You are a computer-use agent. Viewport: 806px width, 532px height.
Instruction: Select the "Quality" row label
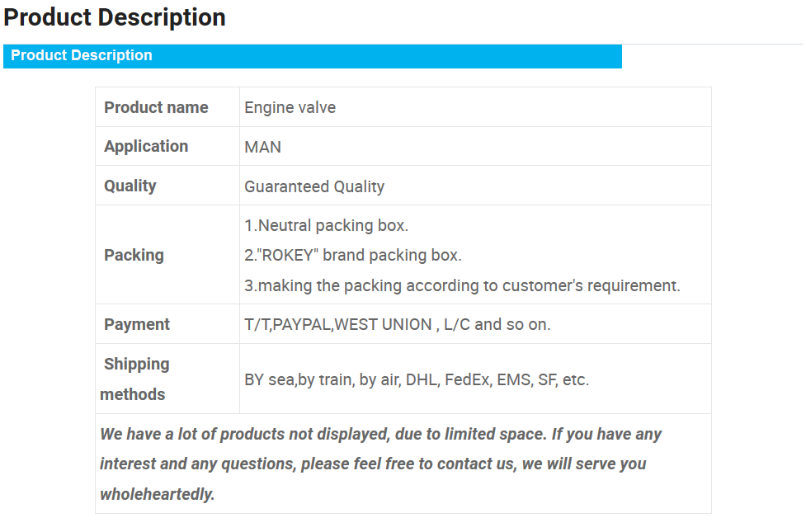pos(130,186)
